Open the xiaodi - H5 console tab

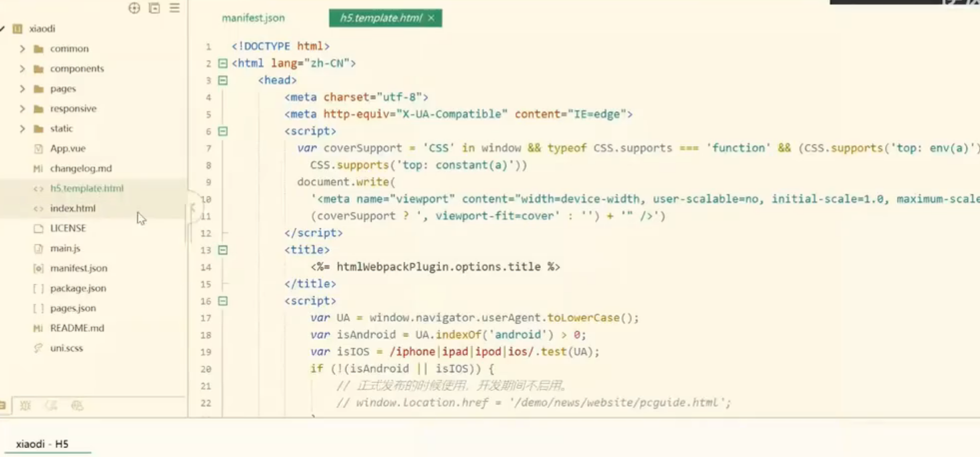pos(42,444)
